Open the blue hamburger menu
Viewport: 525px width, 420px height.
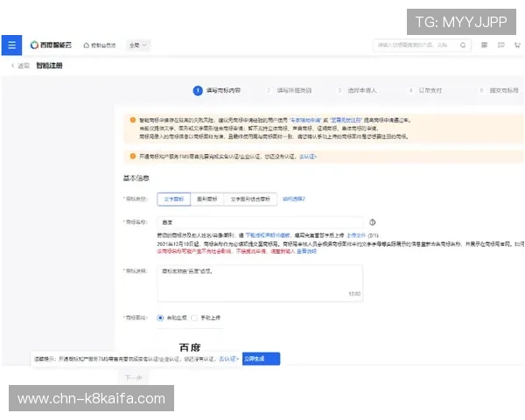point(11,45)
